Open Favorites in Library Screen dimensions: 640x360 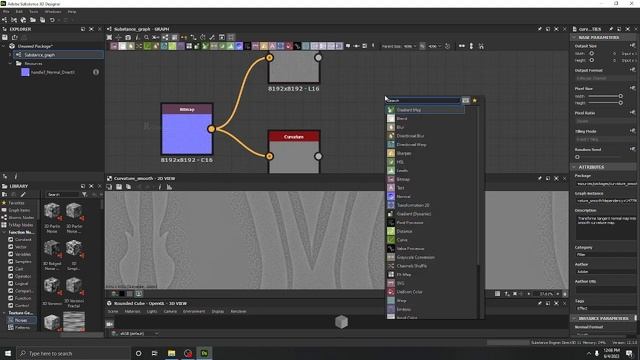click(x=16, y=203)
